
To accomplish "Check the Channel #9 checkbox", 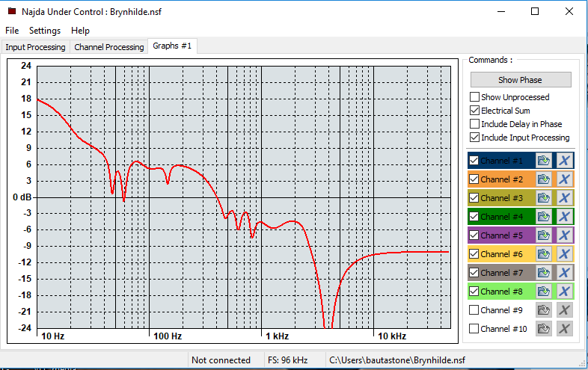I will (474, 310).
